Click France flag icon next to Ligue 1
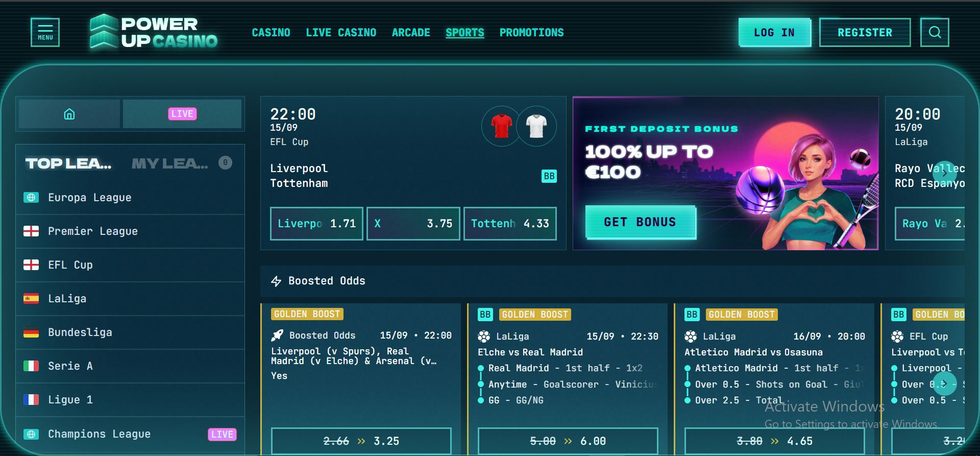The image size is (980, 456). point(31,400)
